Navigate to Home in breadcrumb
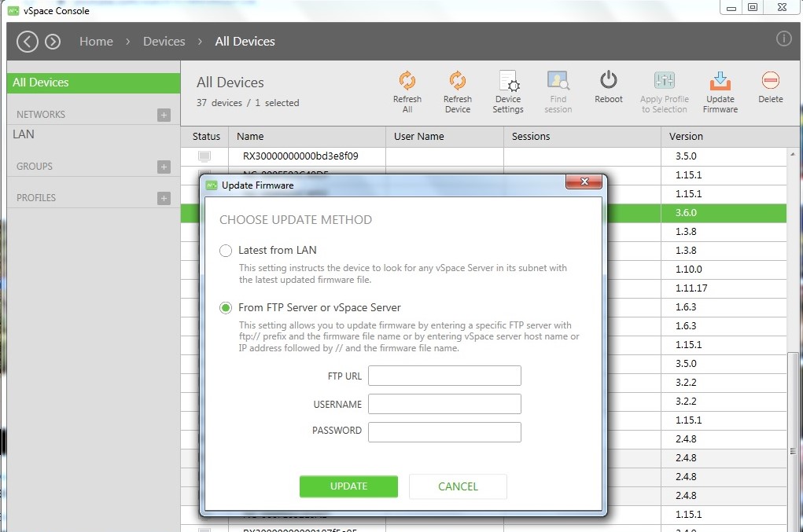Viewport: 803px width, 532px height. tap(96, 42)
